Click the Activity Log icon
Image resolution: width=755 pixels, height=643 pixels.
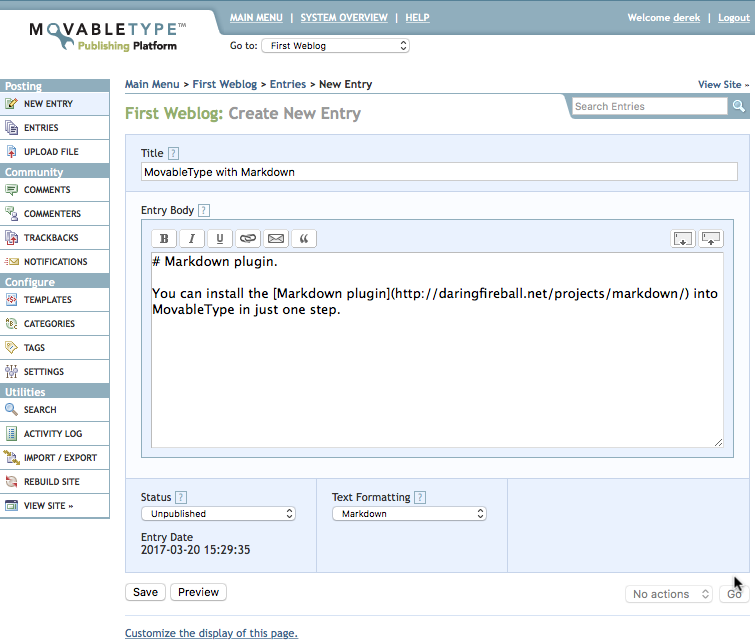pos(12,433)
